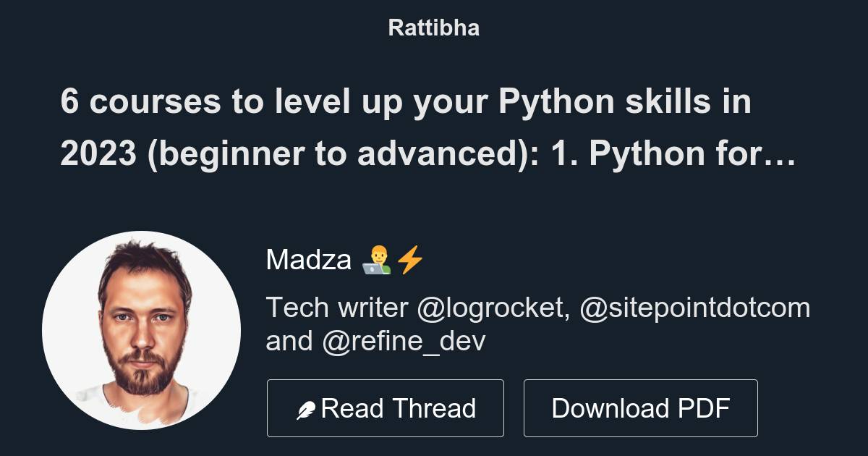This screenshot has height=456, width=868.
Task: Select the Download PDF button
Action: click(641, 408)
